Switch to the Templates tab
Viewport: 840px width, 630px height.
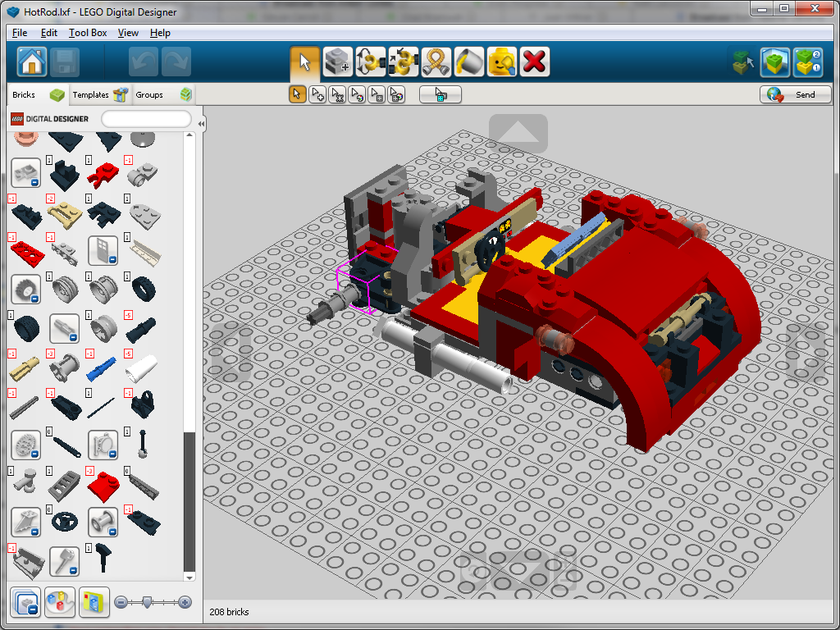click(x=100, y=95)
